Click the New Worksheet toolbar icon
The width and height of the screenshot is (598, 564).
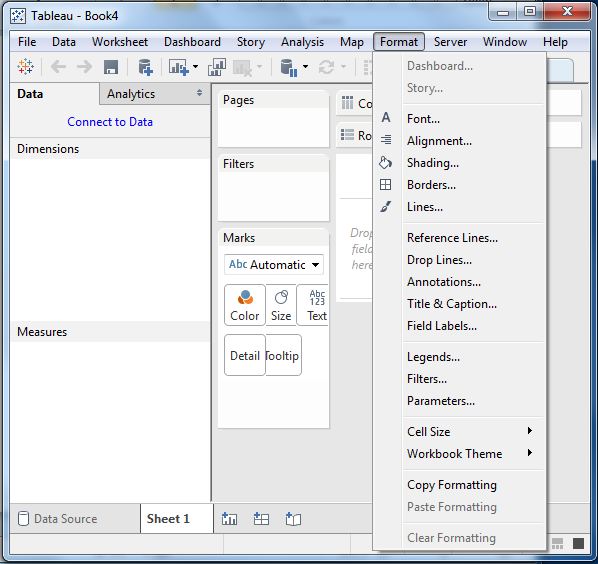pos(178,67)
